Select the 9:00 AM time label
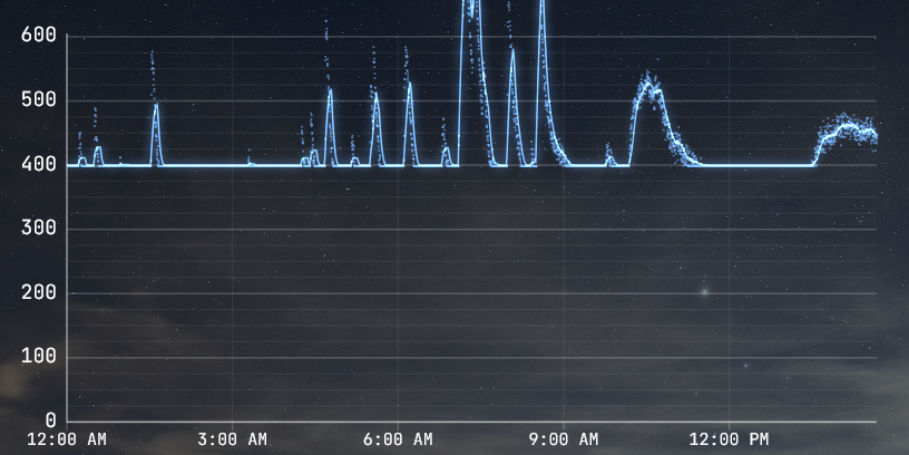The image size is (909, 455). 564,440
